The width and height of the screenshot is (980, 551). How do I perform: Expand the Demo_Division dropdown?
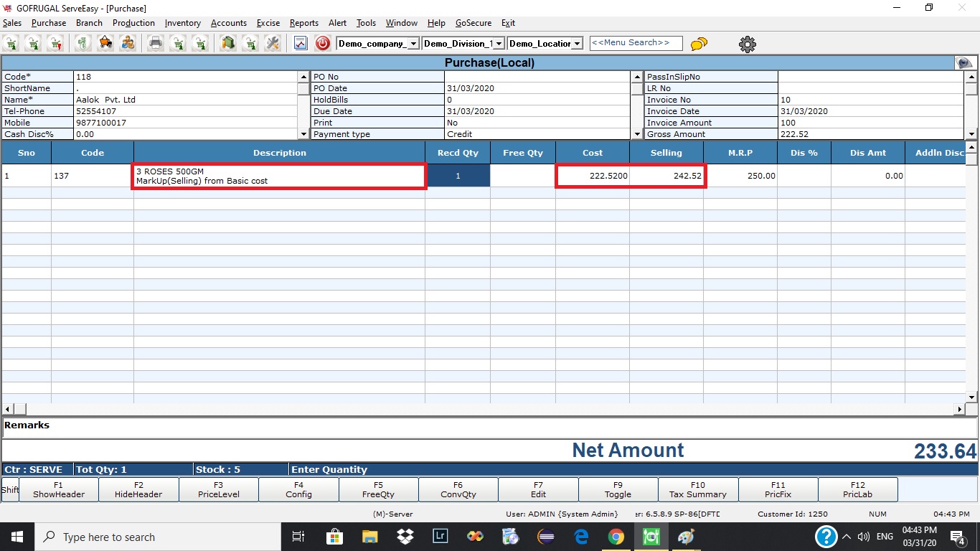point(499,44)
